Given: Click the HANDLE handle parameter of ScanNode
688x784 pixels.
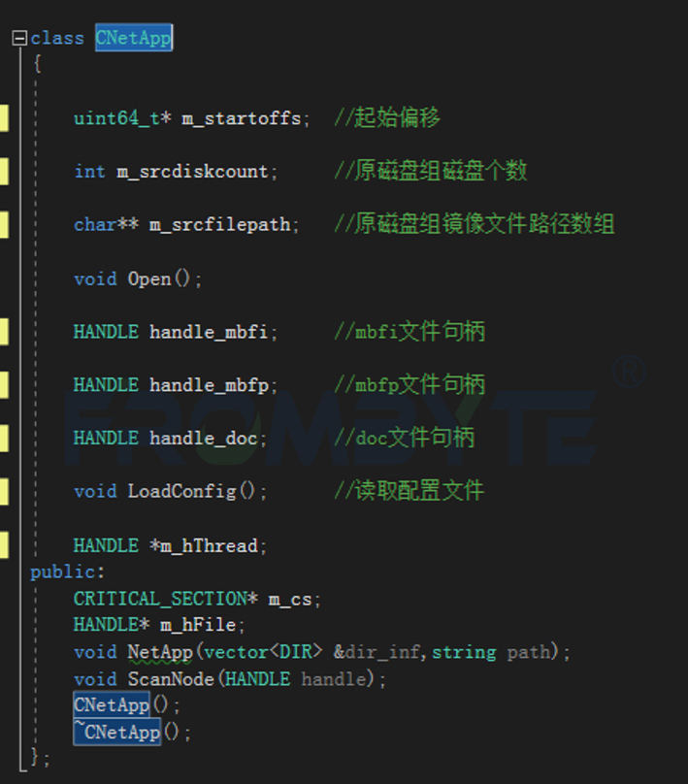Looking at the screenshot, I should (296, 678).
